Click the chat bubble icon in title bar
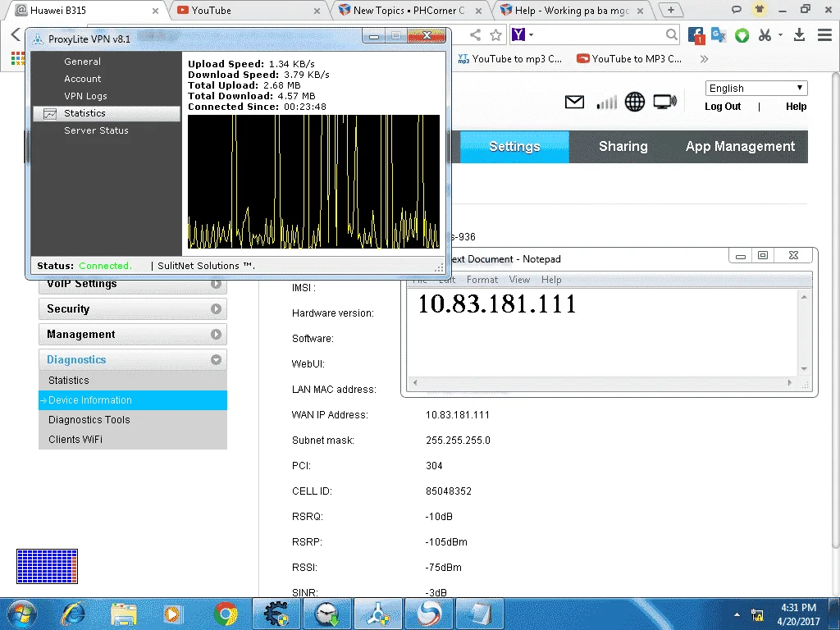Viewport: 840px width, 630px height. [737, 9]
